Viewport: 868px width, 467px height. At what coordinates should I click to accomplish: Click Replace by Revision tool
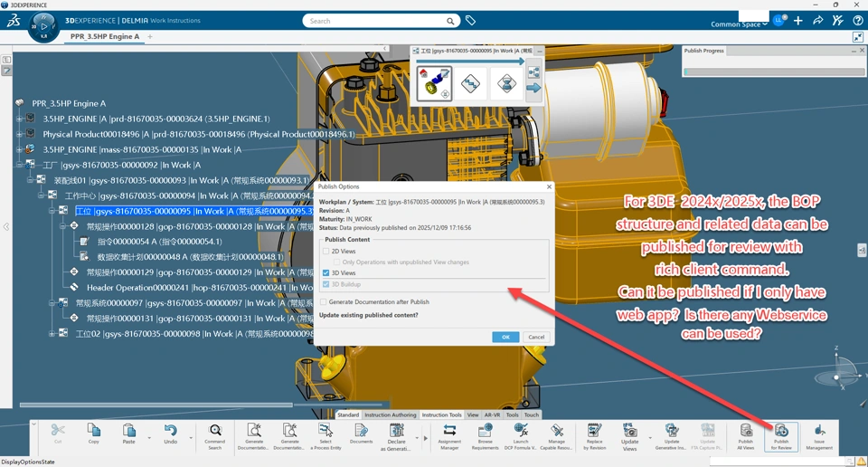coord(595,436)
